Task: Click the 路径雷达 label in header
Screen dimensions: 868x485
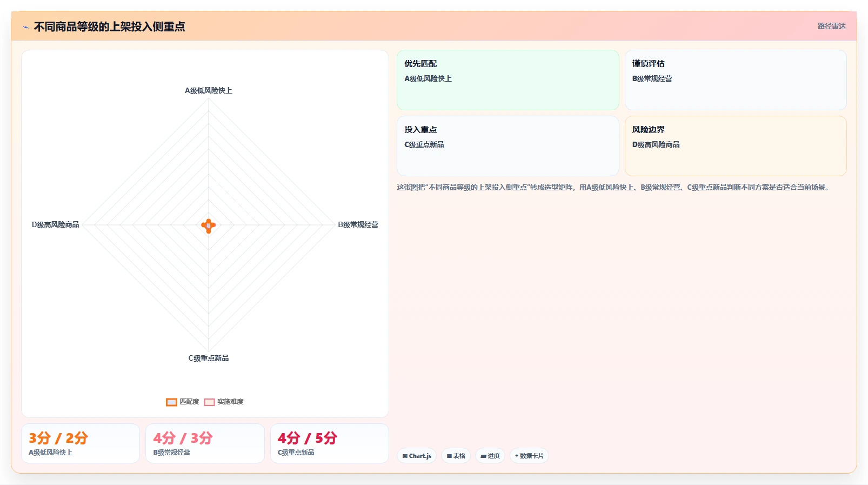Action: pos(831,26)
